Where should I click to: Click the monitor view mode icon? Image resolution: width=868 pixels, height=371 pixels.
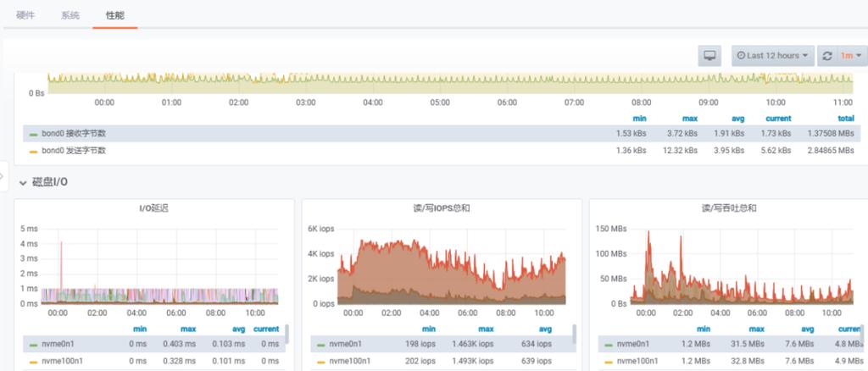point(709,56)
